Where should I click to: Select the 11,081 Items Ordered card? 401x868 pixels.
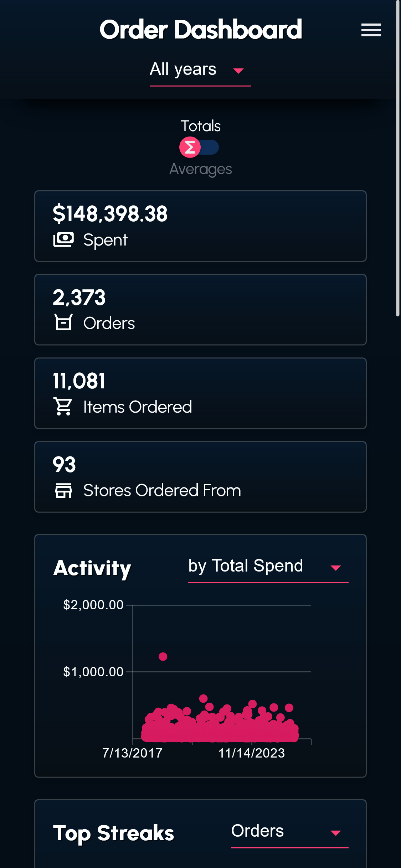click(x=200, y=393)
